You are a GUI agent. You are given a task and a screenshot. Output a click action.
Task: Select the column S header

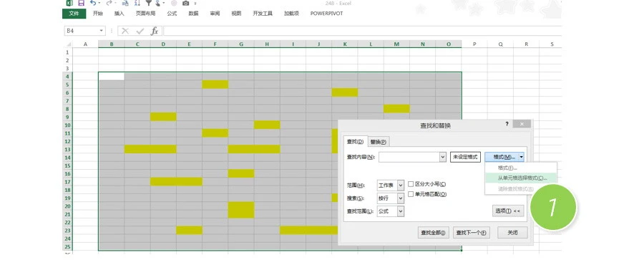pos(552,44)
